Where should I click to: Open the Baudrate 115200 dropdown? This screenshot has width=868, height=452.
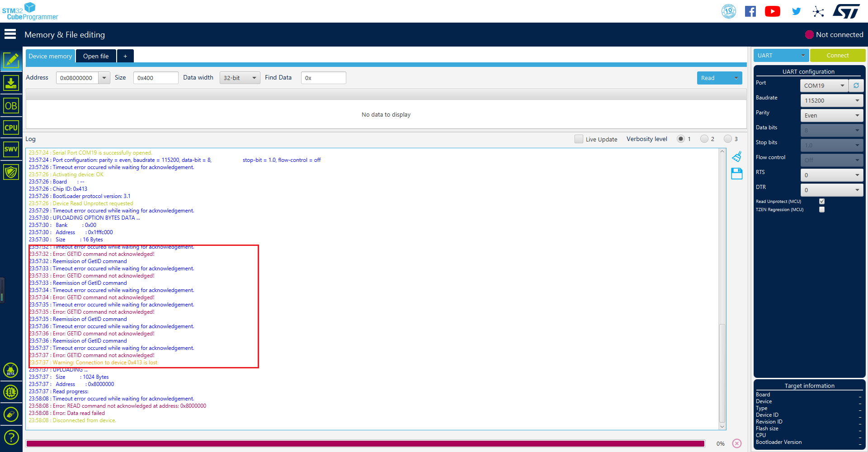pos(832,100)
